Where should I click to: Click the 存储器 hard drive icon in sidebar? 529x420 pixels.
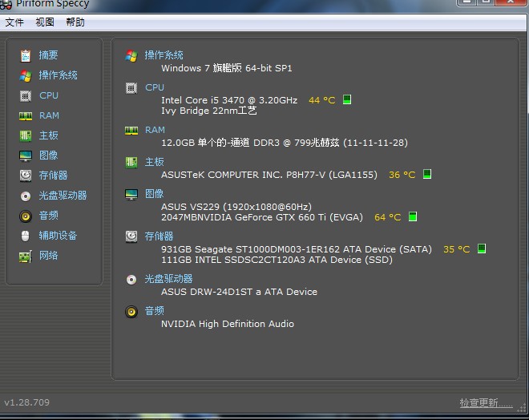pyautogui.click(x=26, y=176)
